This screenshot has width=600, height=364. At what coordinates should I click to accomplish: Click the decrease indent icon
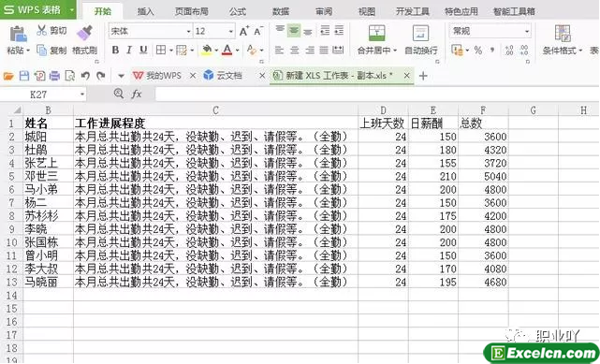(x=325, y=30)
